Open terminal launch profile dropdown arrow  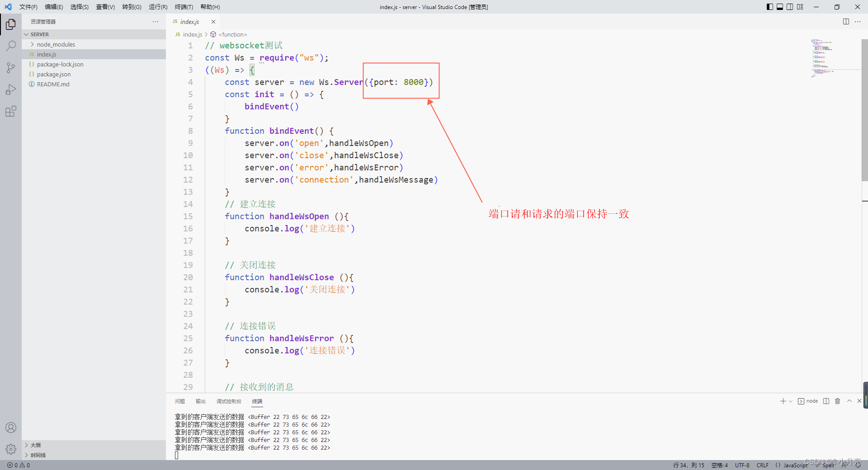(x=791, y=401)
